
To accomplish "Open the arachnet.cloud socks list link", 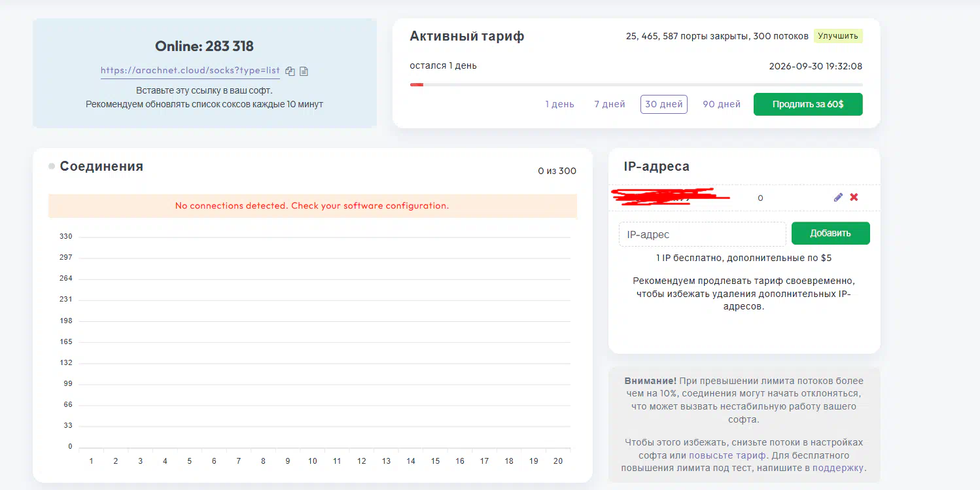I will coord(190,71).
